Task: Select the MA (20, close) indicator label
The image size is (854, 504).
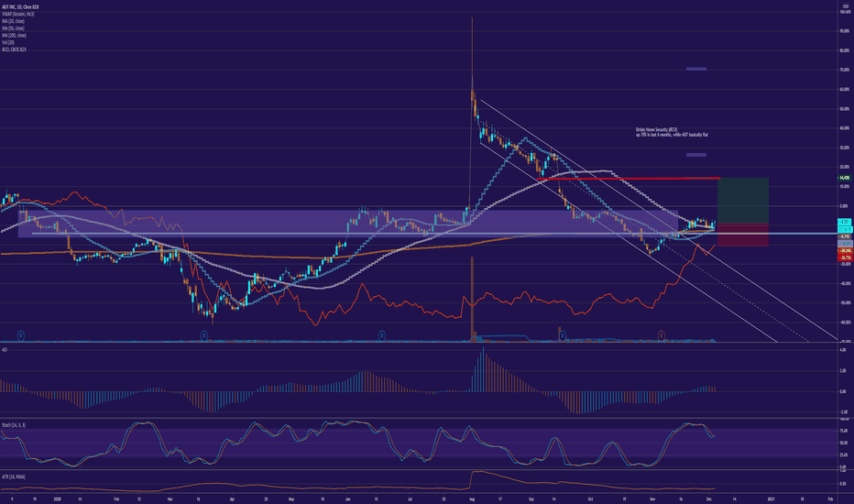Action: 13,21
